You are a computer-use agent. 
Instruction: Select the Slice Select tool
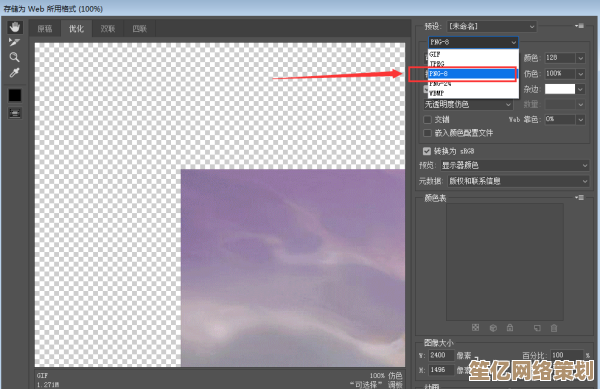click(14, 42)
